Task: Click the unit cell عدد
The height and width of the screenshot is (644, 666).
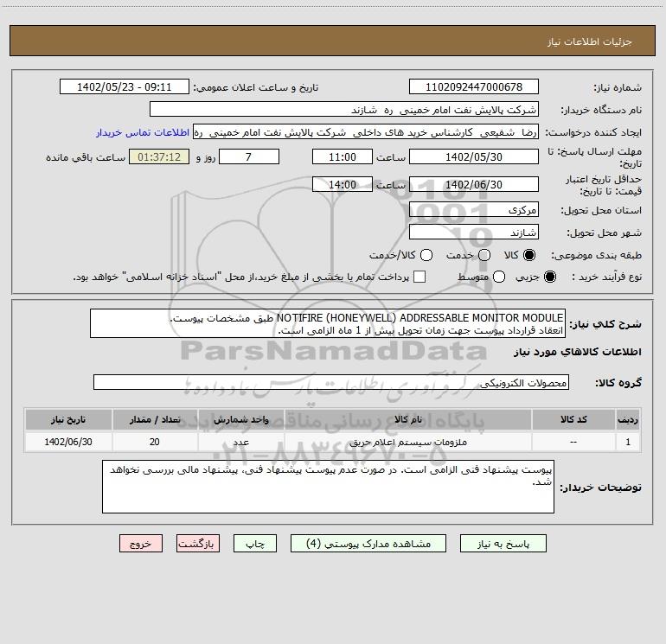Action: [240, 443]
